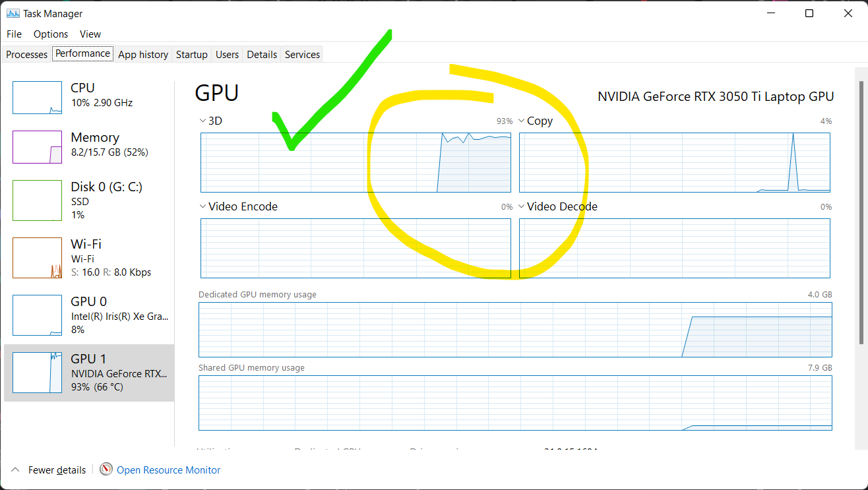Select GPU 1 NVIDIA GeForce entry
This screenshot has height=490, width=868.
89,373
